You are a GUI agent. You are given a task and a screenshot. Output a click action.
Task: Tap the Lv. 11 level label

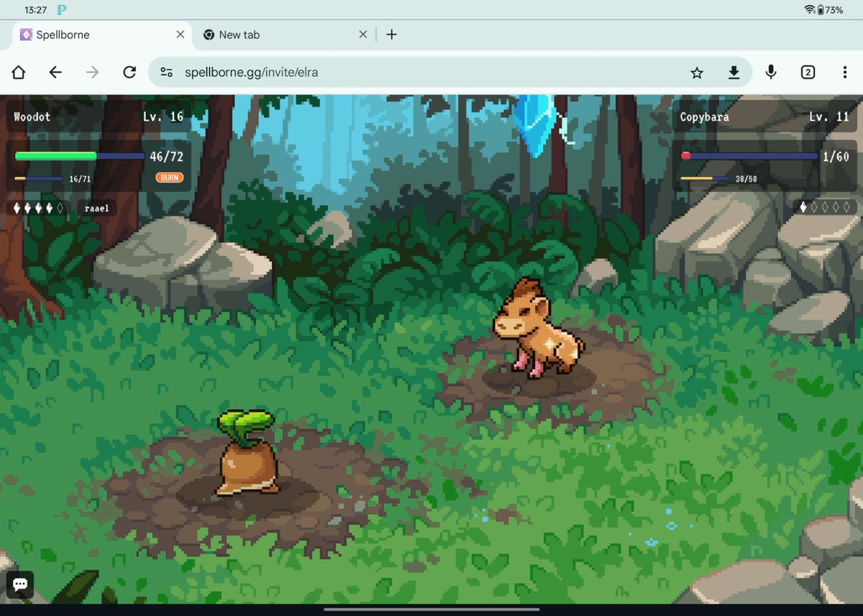[x=829, y=116]
